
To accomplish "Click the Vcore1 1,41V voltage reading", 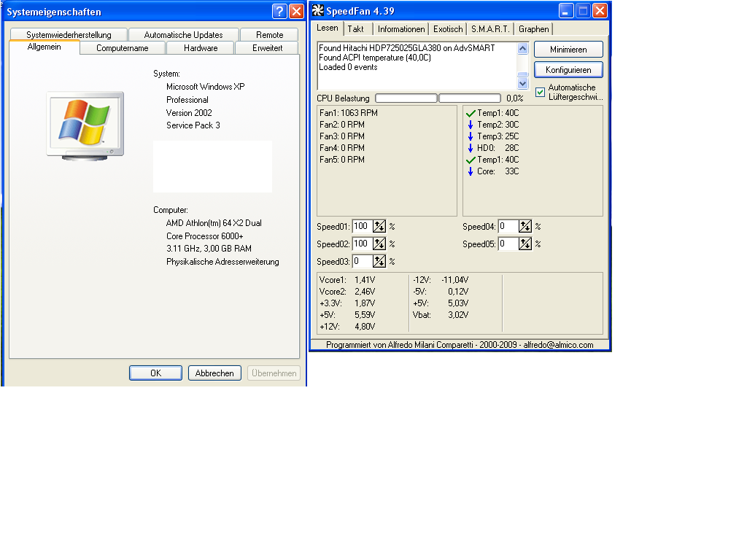I will (347, 280).
